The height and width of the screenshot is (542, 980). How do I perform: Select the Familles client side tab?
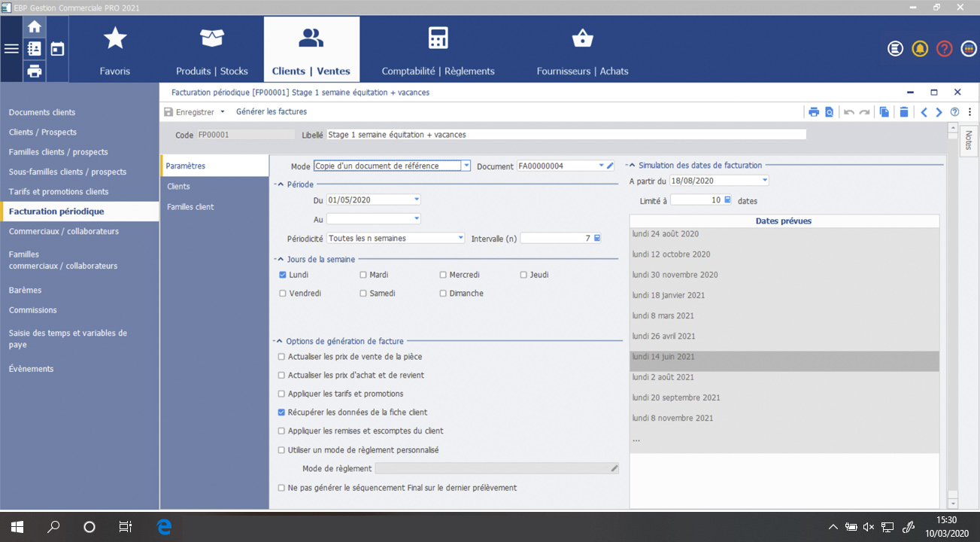[x=214, y=207]
